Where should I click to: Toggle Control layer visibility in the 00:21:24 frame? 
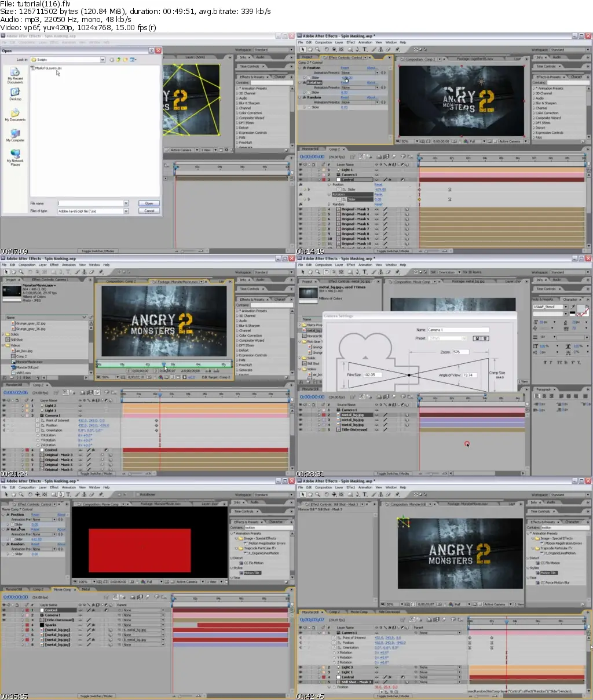4,450
